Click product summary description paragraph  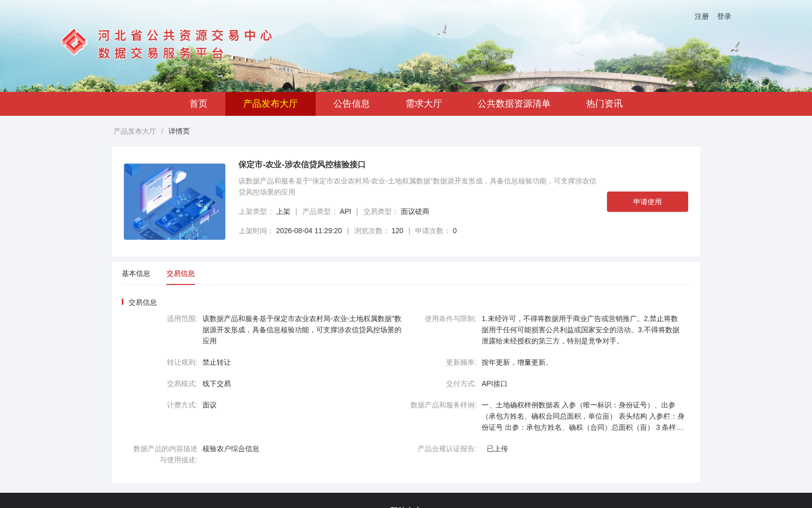point(417,186)
